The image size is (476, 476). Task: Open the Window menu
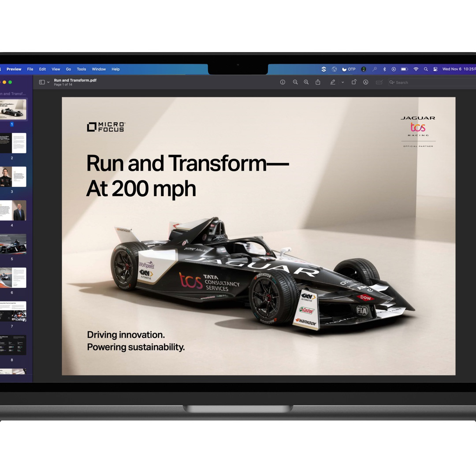(99, 69)
